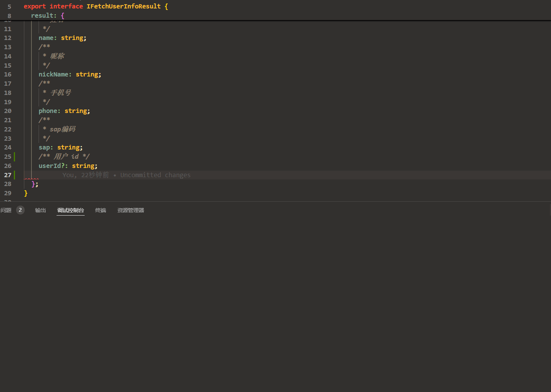Click the blame annotation You, 22秒钟前
The width and height of the screenshot is (551, 392).
click(85, 175)
